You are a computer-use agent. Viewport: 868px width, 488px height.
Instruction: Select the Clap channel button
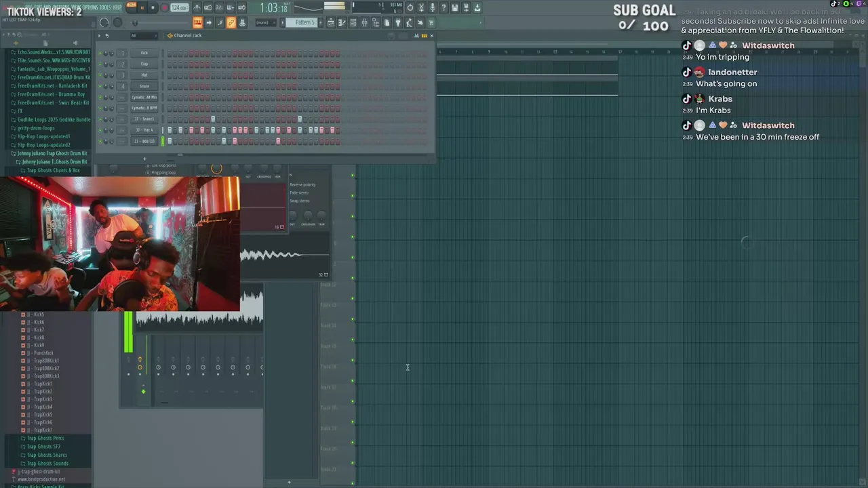[x=144, y=64]
